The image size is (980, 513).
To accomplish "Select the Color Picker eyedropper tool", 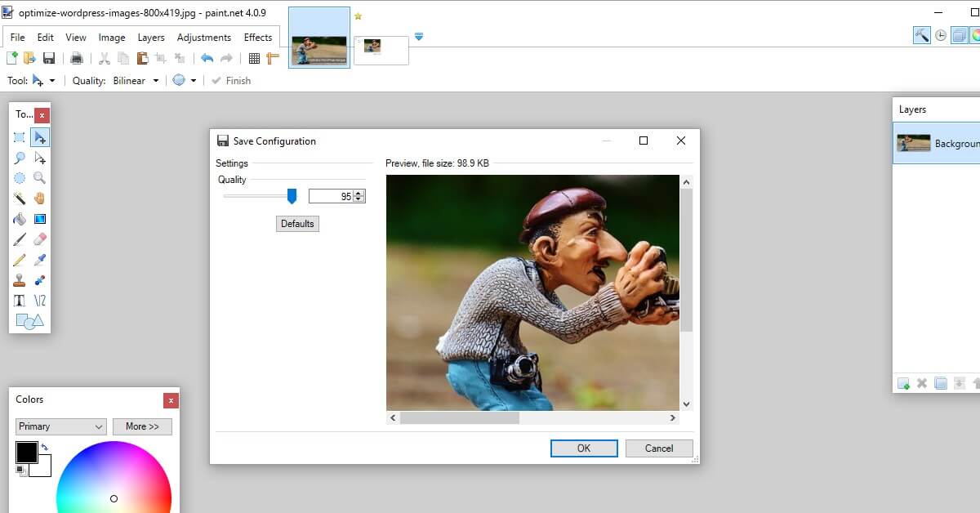I will tap(39, 260).
